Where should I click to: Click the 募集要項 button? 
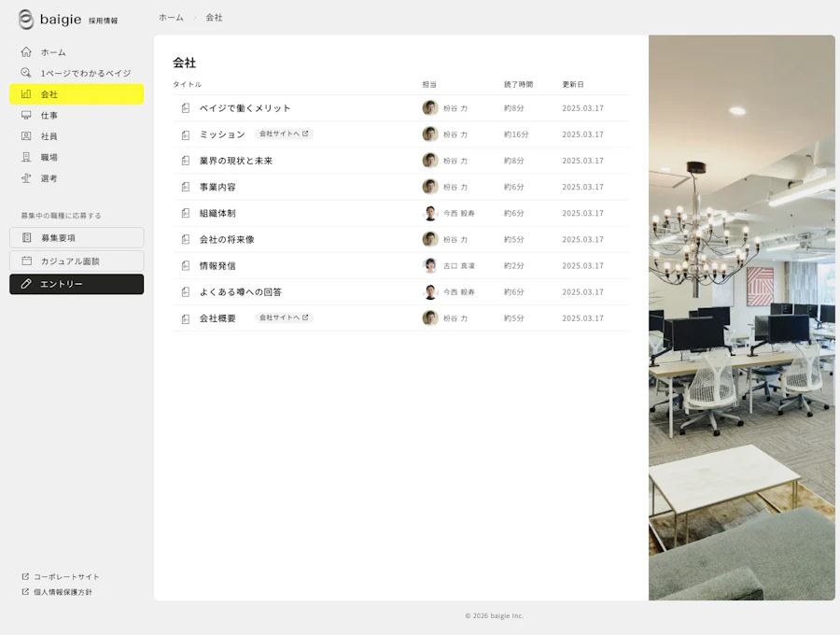click(77, 237)
